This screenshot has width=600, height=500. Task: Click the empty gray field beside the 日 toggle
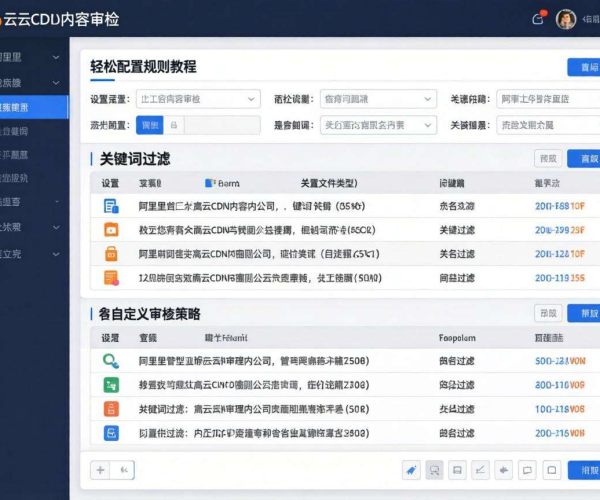(222, 125)
